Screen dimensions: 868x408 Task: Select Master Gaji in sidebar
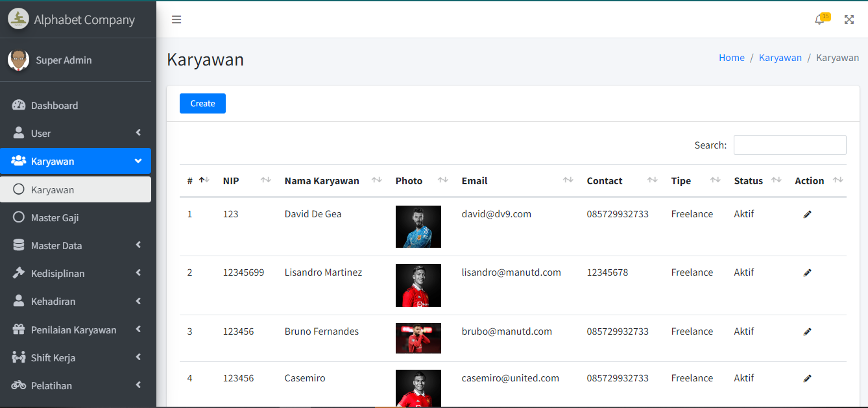click(55, 217)
